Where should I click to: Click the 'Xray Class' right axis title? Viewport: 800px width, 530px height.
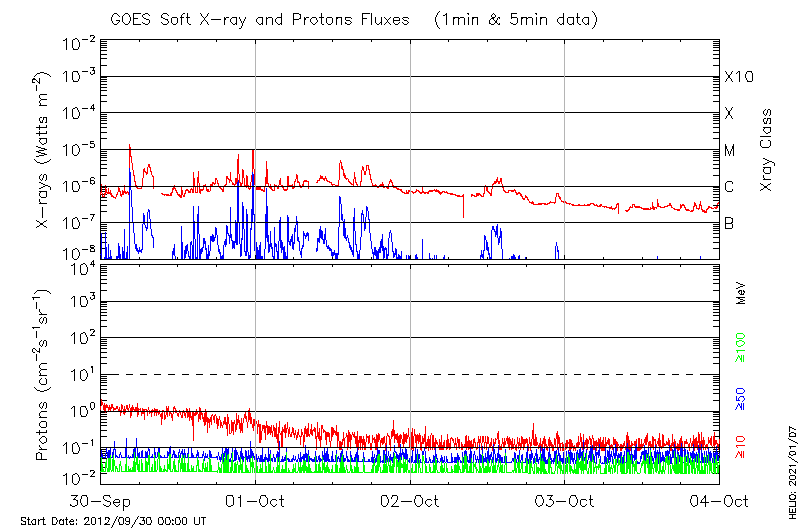click(766, 150)
